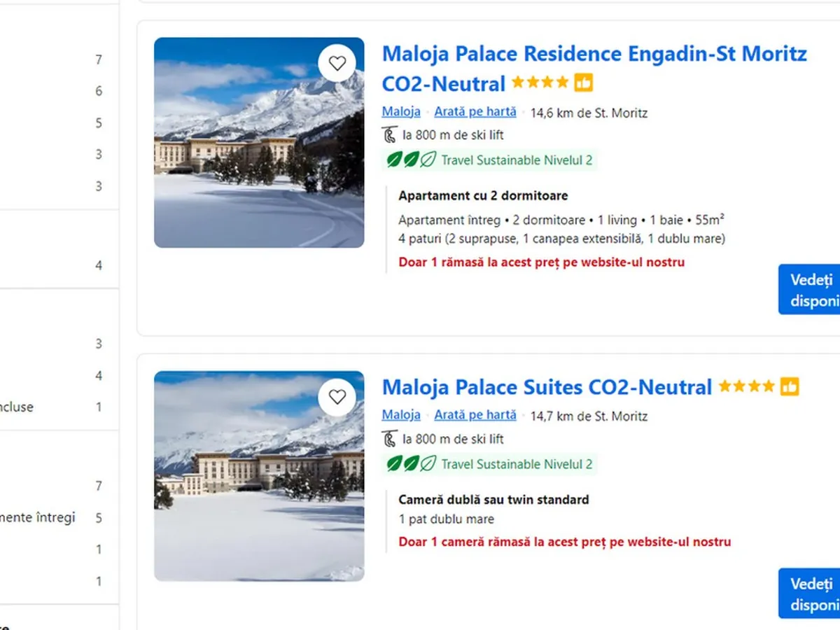Save Maloja Palace Suites to favorites heart
840x630 pixels.
pyautogui.click(x=337, y=397)
